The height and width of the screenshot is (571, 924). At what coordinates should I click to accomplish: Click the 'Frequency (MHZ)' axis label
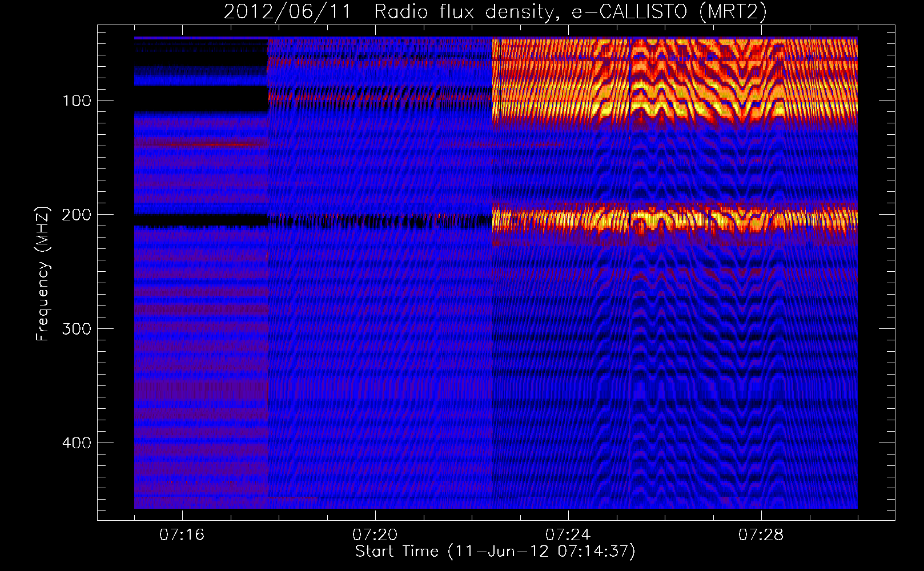43,274
